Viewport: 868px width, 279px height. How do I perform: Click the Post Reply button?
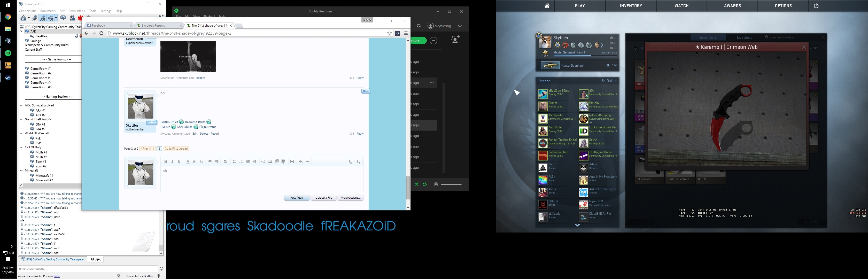click(x=297, y=198)
